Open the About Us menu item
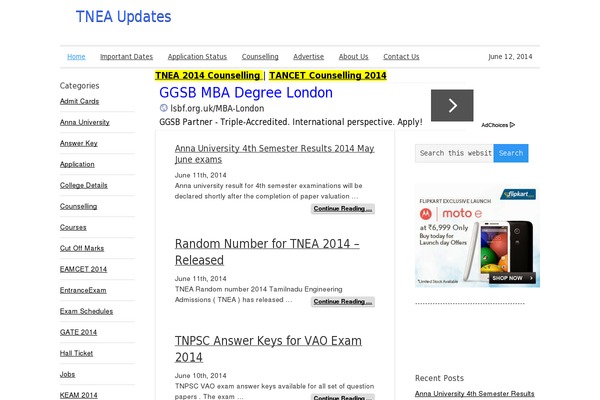The height and width of the screenshot is (400, 600). click(x=353, y=57)
